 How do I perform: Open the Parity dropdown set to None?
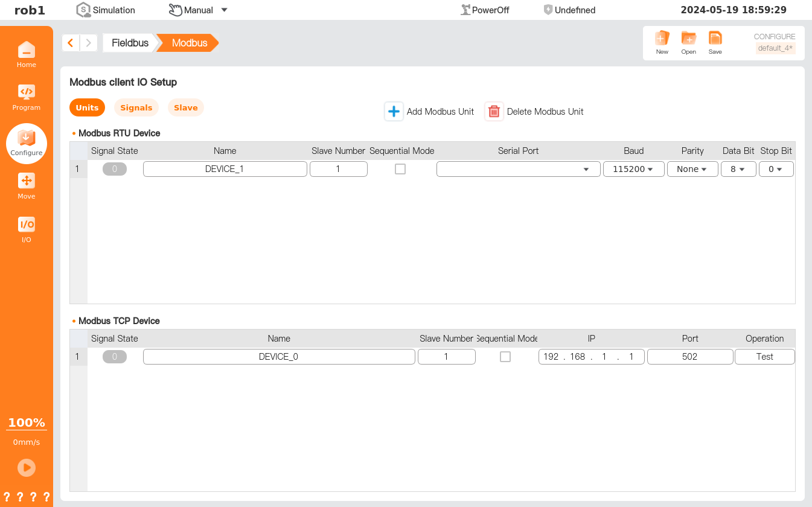coord(692,170)
